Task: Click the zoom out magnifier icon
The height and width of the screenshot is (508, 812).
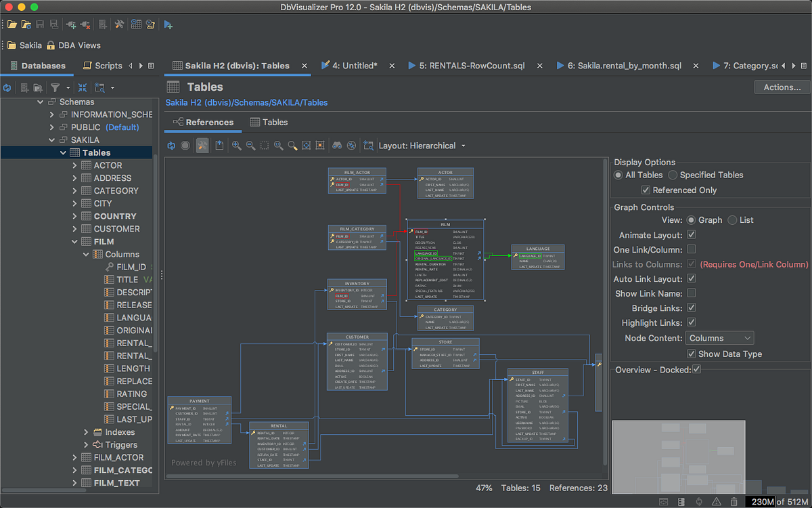Action: coord(250,146)
